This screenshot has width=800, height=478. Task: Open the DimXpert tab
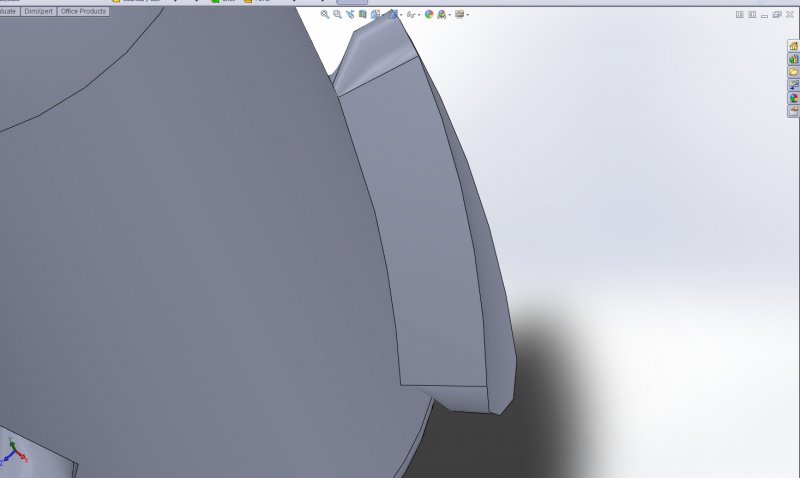tap(38, 11)
